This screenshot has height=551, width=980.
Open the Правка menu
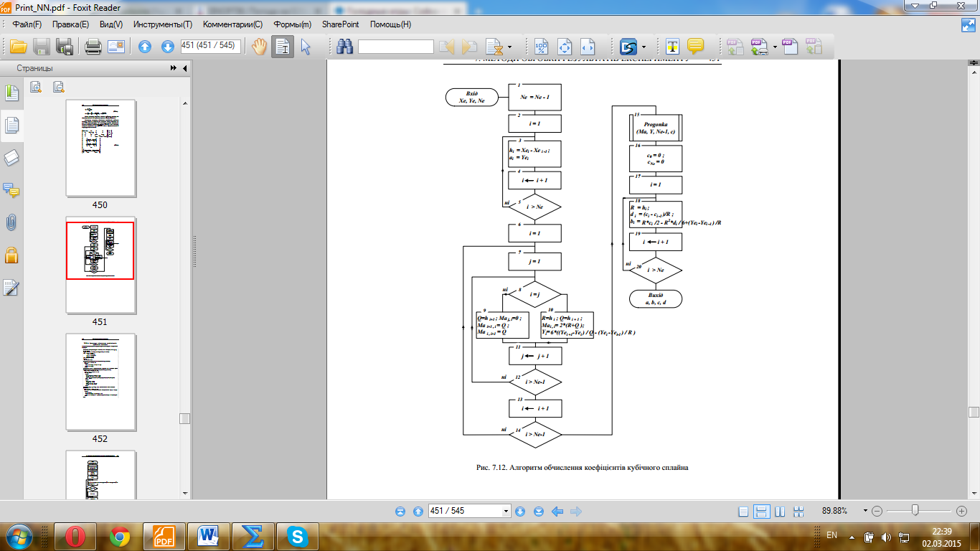[70, 24]
